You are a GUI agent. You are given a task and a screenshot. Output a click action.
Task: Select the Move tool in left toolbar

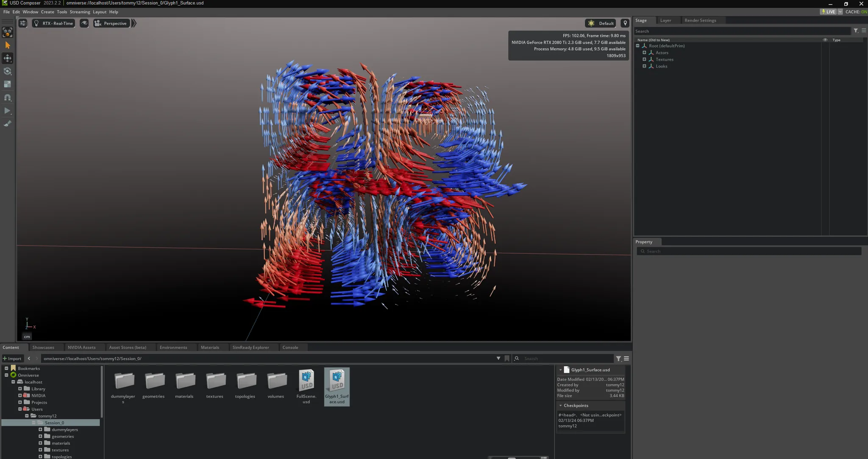[8, 59]
